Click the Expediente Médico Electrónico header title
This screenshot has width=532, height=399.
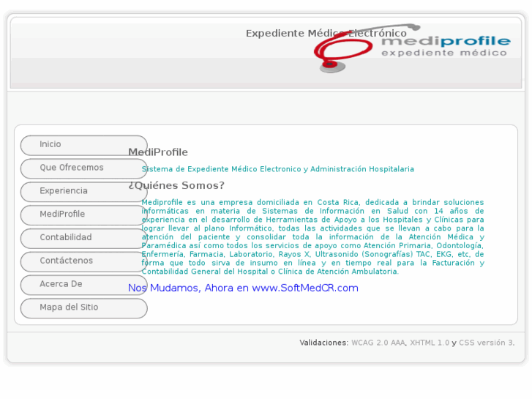pyautogui.click(x=326, y=33)
